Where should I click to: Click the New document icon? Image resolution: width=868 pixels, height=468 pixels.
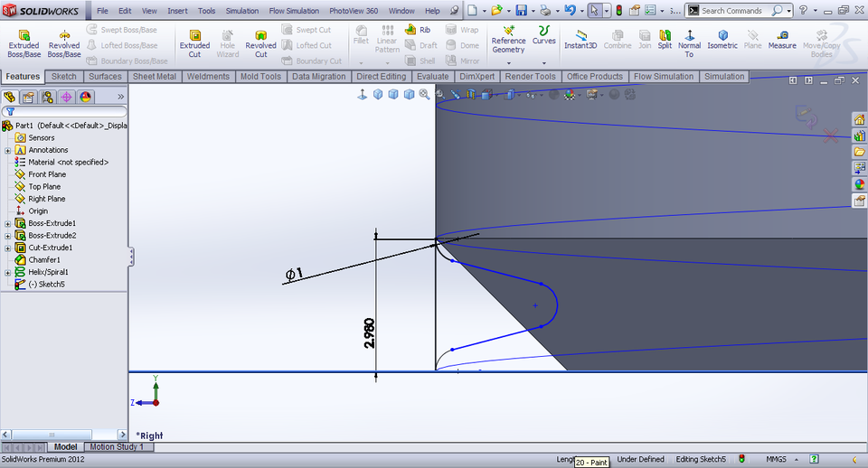point(472,10)
